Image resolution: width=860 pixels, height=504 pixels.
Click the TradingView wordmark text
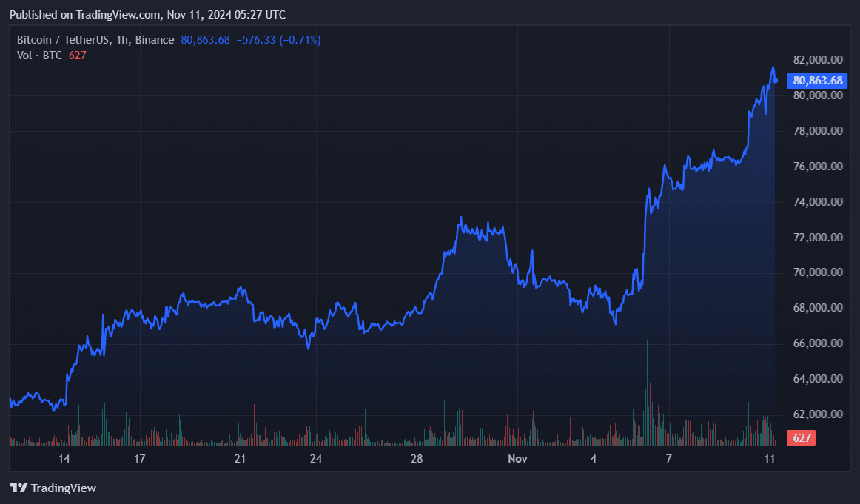coord(64,488)
